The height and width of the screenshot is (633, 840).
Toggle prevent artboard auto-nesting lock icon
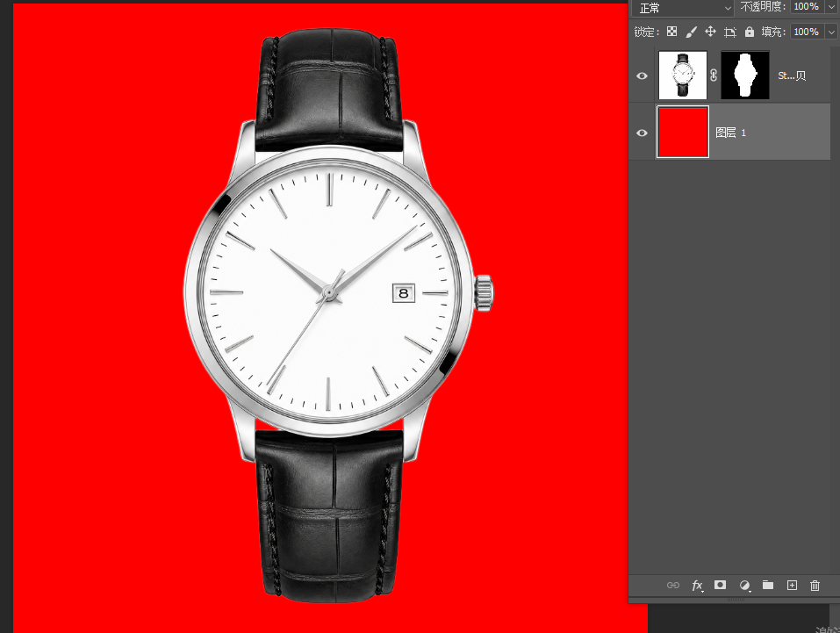coord(729,32)
